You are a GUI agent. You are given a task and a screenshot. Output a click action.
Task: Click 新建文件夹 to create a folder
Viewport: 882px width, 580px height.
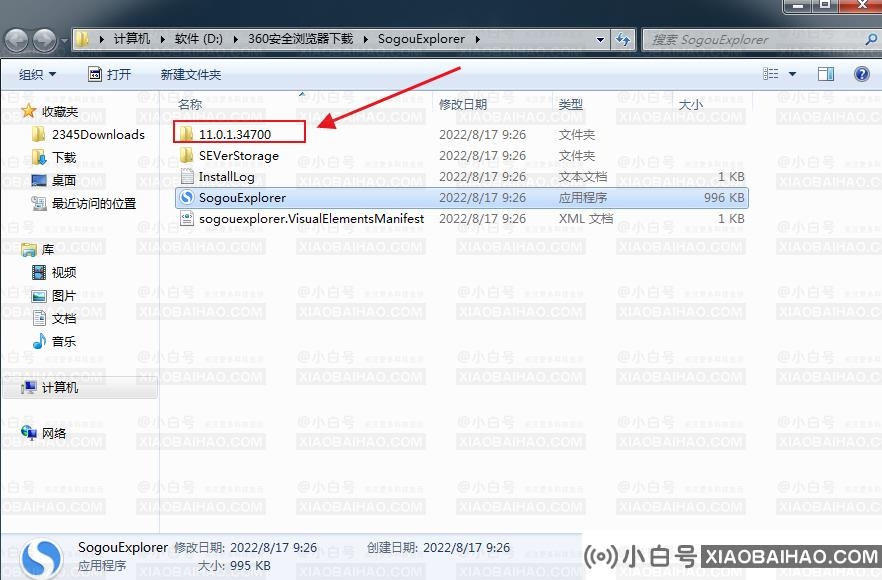(x=191, y=74)
